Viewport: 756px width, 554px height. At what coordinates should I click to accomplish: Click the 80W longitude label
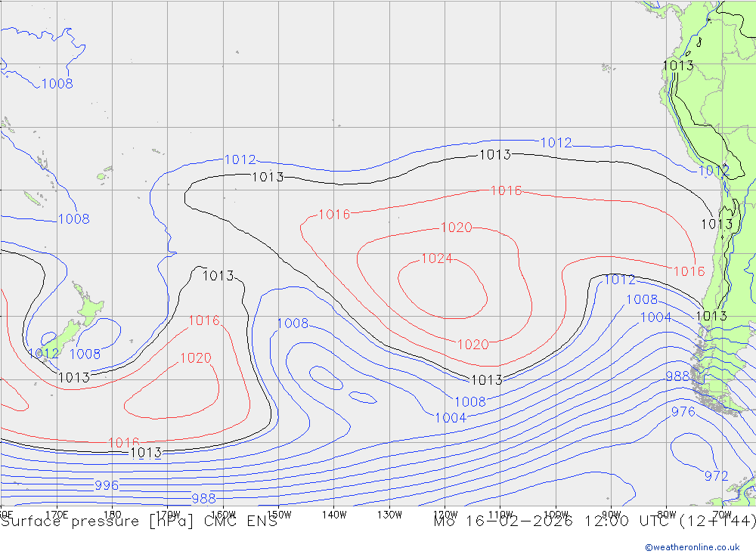[x=666, y=514]
